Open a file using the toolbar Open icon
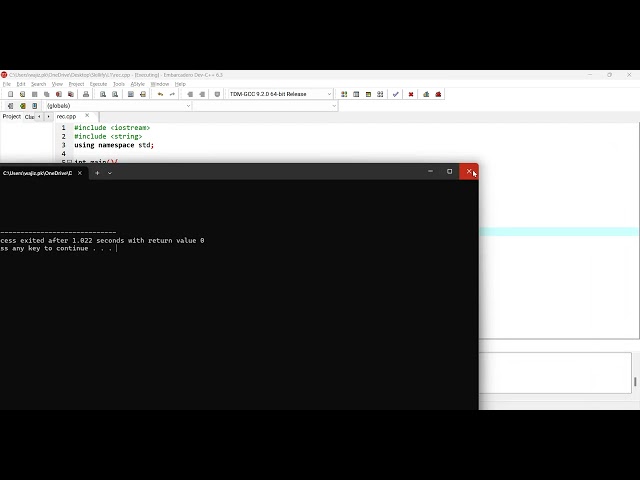640x480 pixels. (22, 94)
